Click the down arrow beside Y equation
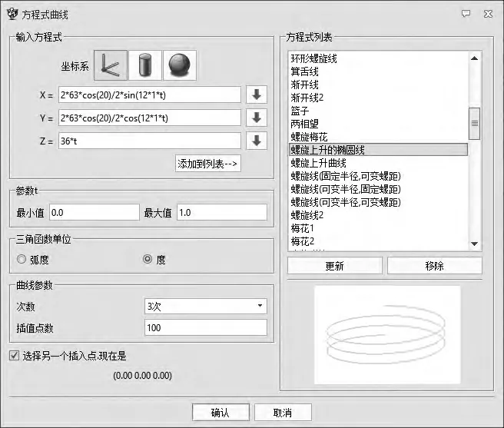 tap(257, 118)
